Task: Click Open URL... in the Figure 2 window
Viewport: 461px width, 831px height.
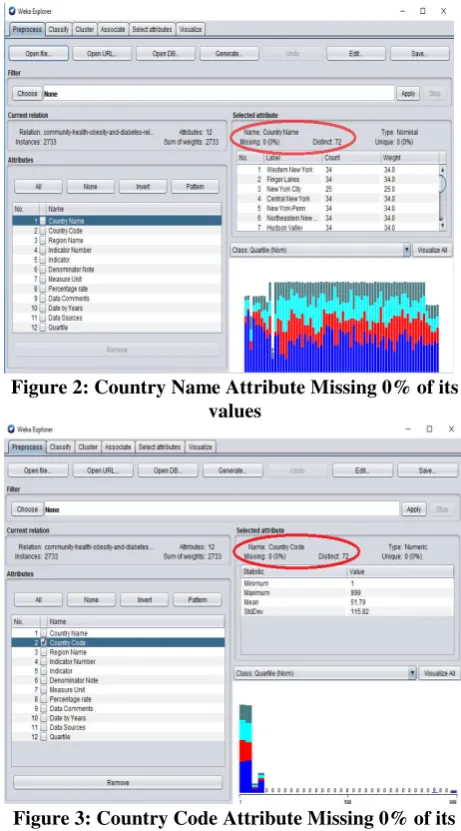Action: (102, 54)
